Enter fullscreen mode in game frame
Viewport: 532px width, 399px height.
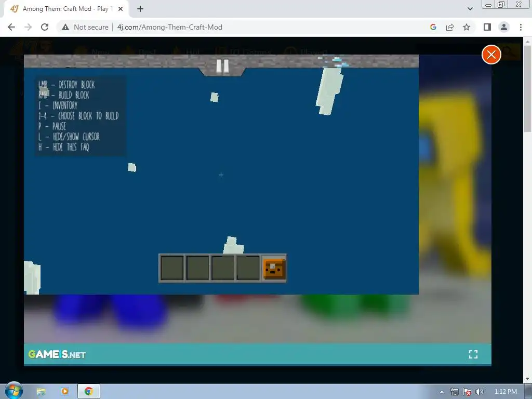click(x=473, y=354)
